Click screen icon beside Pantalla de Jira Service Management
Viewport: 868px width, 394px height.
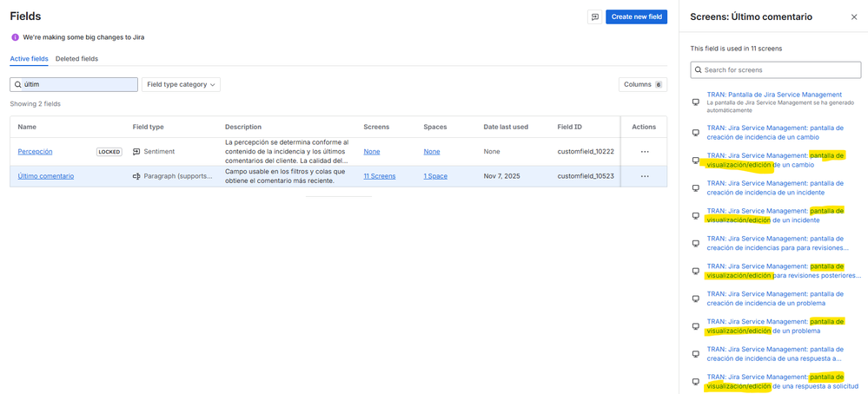click(696, 102)
